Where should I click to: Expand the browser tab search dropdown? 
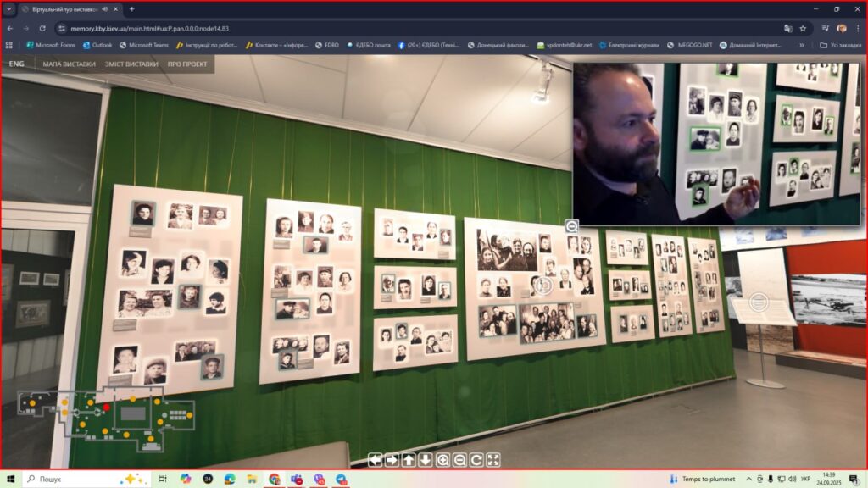tap(8, 8)
